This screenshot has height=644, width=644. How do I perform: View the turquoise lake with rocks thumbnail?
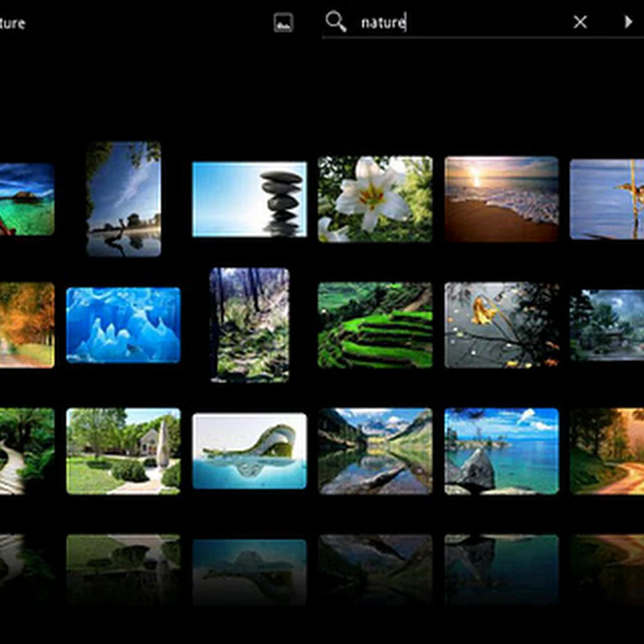502,451
